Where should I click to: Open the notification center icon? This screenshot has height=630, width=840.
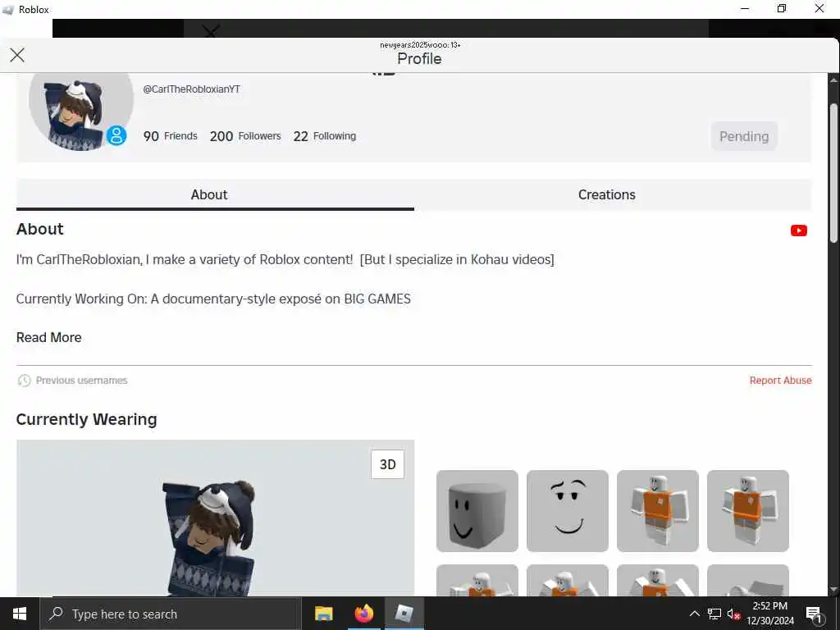click(815, 614)
